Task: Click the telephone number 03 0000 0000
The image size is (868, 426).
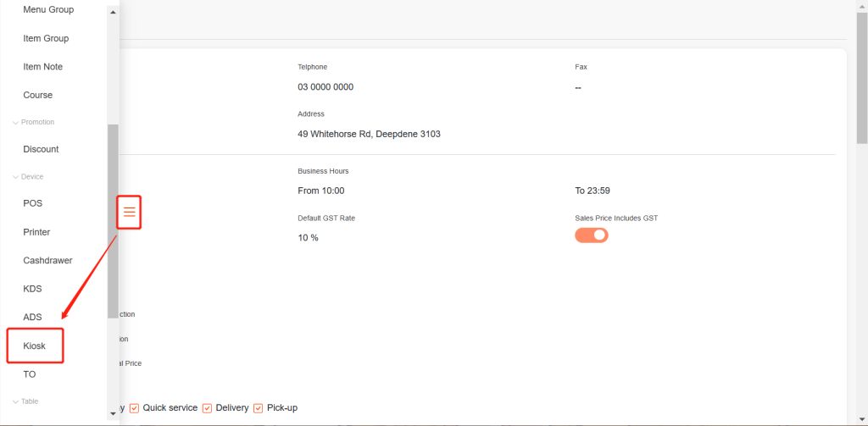Action: (325, 87)
